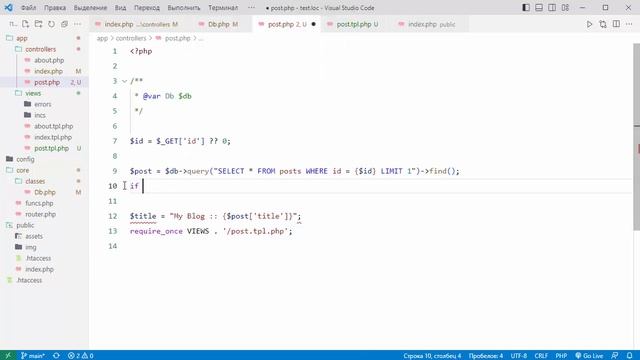This screenshot has height=360, width=640.
Task: Click the New File icon in explorer
Action: (x=25, y=24)
